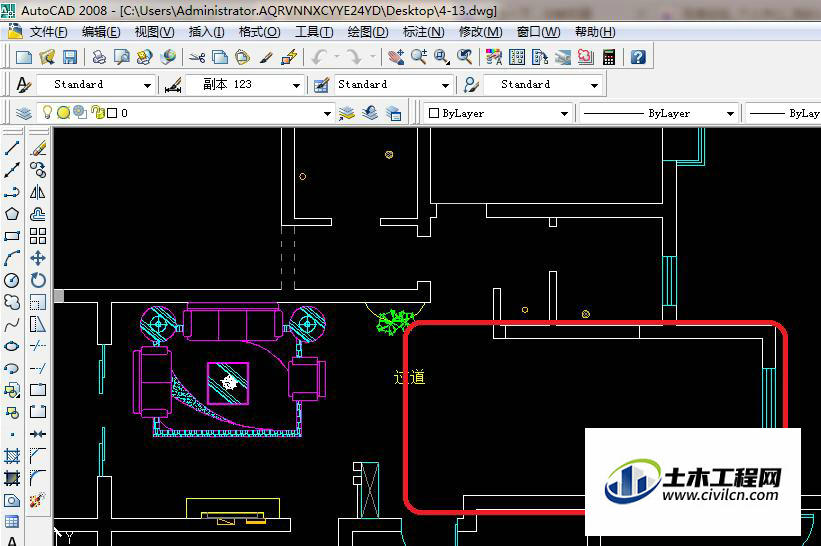Select the Erase tool in the modify toolbar
This screenshot has height=546, width=821.
point(38,149)
